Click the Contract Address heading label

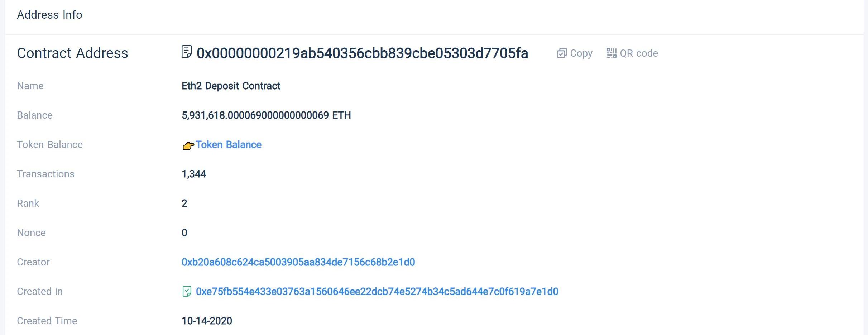tap(72, 53)
